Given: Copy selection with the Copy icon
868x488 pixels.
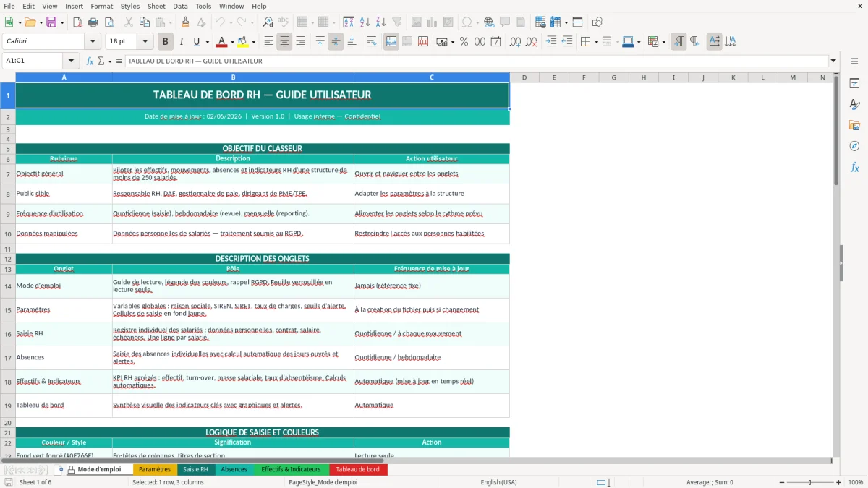Looking at the screenshot, I should 144,22.
